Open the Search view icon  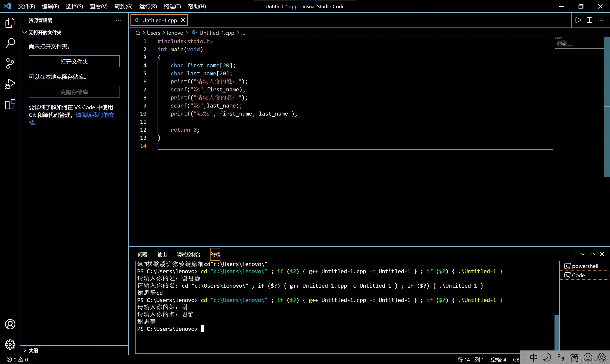point(10,43)
